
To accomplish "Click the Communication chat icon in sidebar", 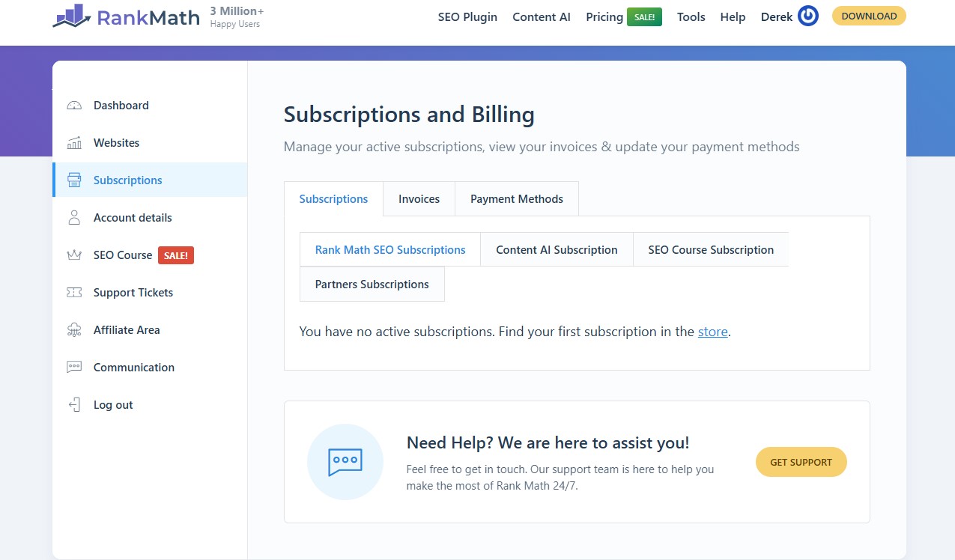I will [x=74, y=368].
